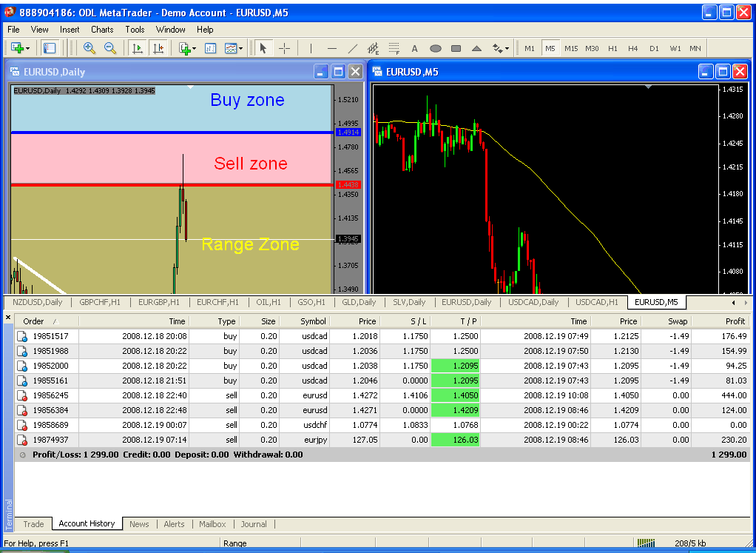Toggle the Chart Shift icon
The width and height of the screenshot is (756, 553).
(x=158, y=48)
